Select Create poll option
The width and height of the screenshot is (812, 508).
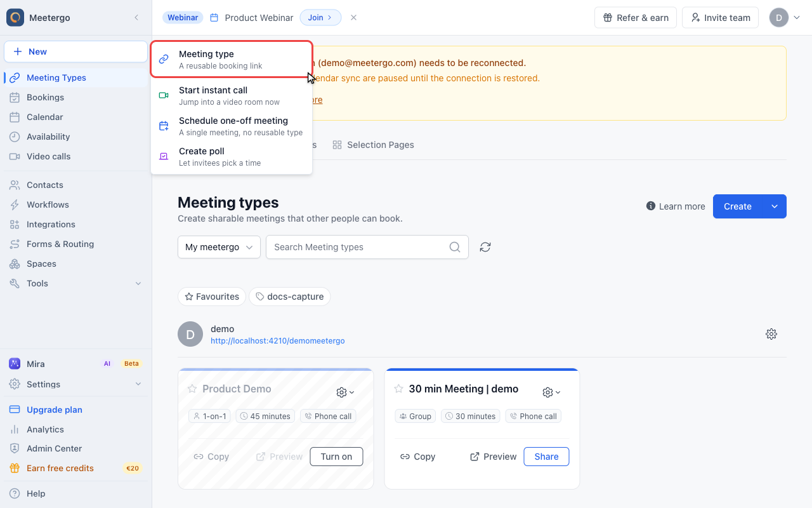pyautogui.click(x=232, y=156)
